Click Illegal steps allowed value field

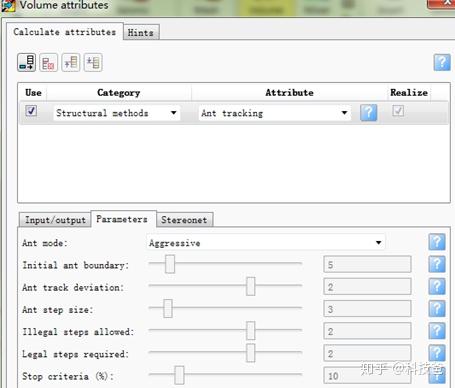[x=367, y=331]
